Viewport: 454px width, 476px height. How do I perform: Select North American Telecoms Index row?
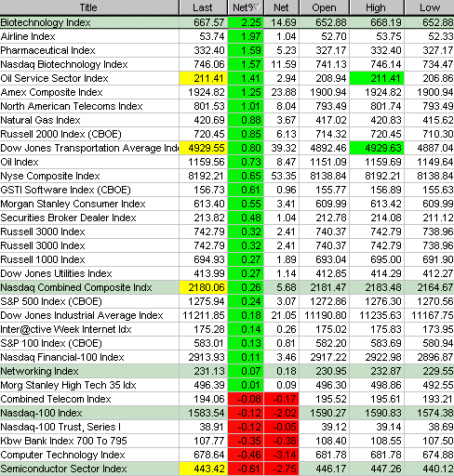[227, 106]
